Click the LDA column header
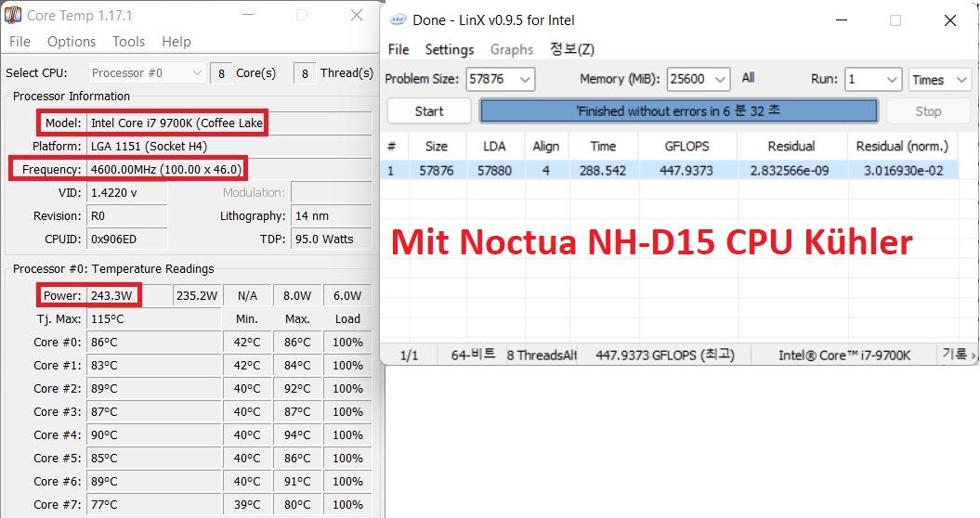 [x=494, y=147]
